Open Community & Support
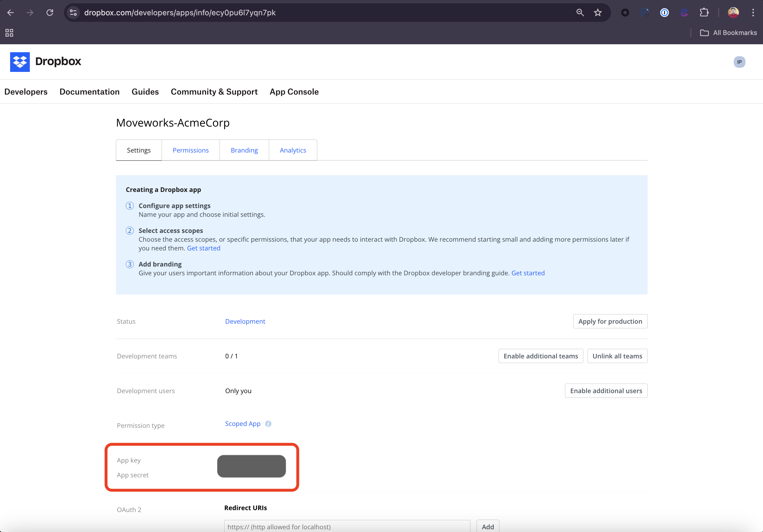This screenshot has width=763, height=532. coord(214,92)
